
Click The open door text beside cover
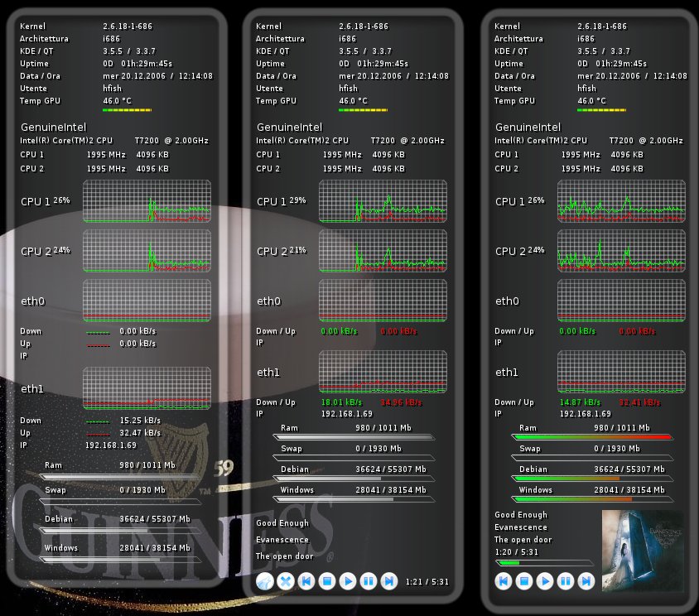[x=523, y=539]
